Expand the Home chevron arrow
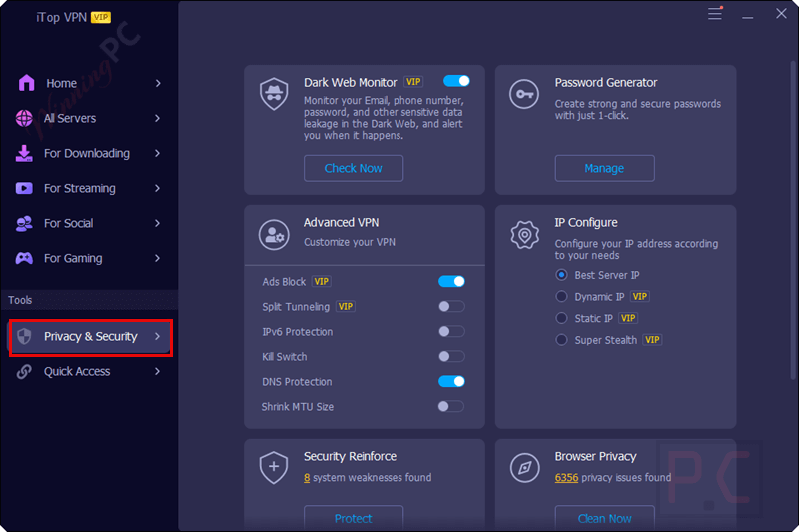Viewport: 799px width, 532px height. click(x=158, y=83)
